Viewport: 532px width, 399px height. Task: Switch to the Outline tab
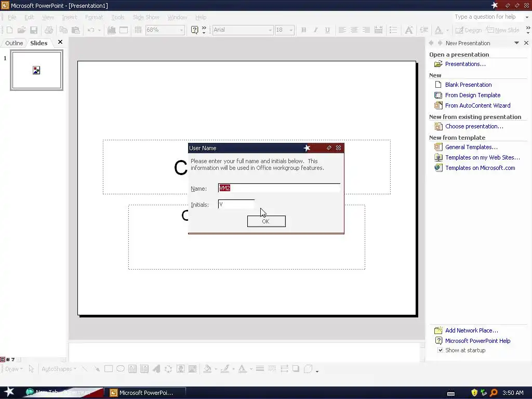click(x=14, y=43)
